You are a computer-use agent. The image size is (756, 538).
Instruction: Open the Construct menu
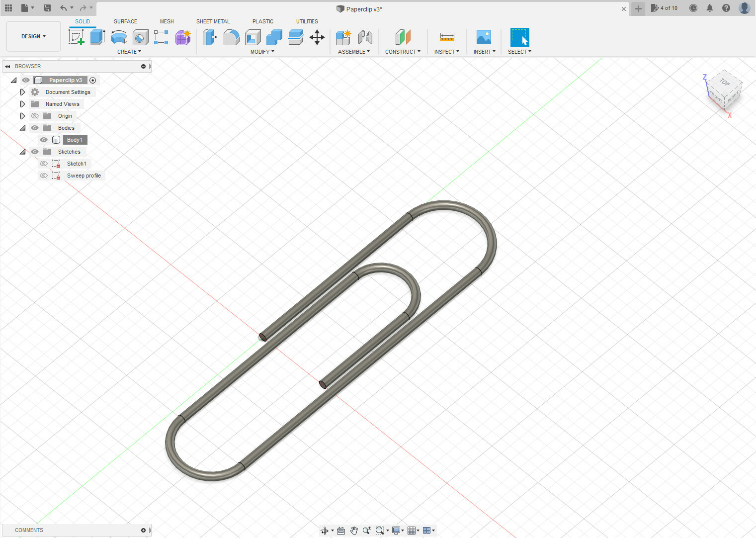pos(403,52)
